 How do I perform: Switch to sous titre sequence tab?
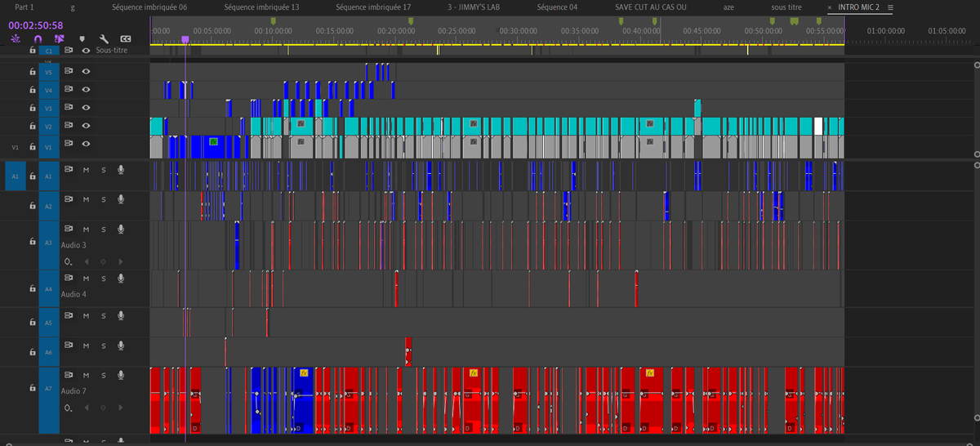786,7
